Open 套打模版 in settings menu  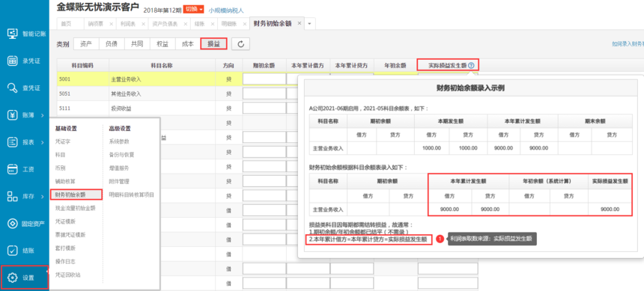[65, 248]
